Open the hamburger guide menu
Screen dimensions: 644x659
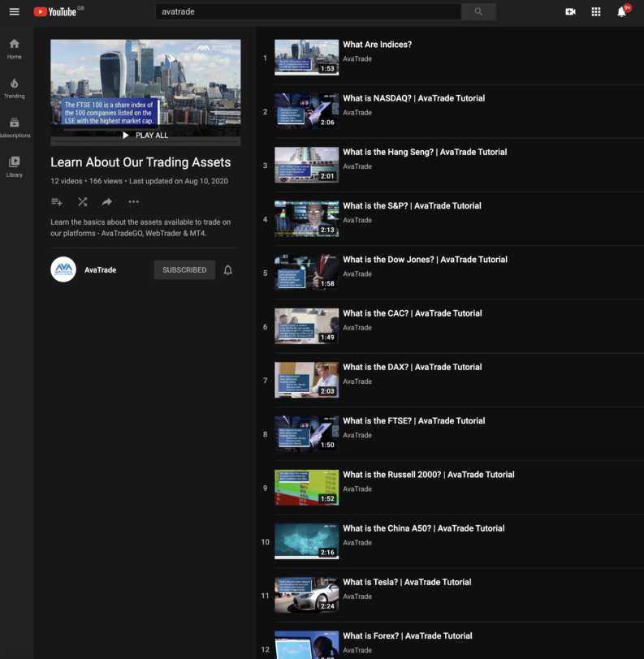(15, 11)
